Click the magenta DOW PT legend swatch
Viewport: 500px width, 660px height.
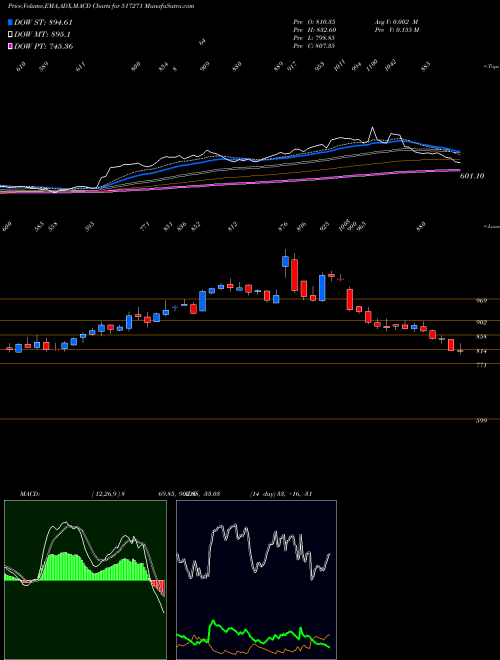pos(10,46)
